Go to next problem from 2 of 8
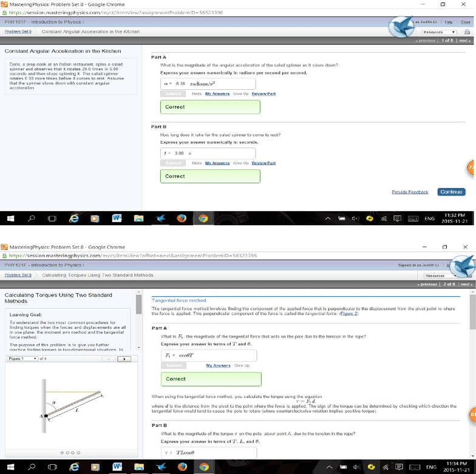476x474 pixels. click(x=466, y=284)
